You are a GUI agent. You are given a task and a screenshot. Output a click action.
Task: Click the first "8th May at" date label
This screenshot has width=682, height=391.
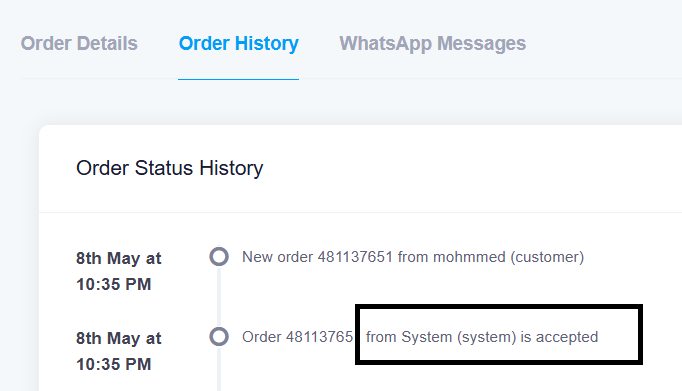pyautogui.click(x=119, y=258)
